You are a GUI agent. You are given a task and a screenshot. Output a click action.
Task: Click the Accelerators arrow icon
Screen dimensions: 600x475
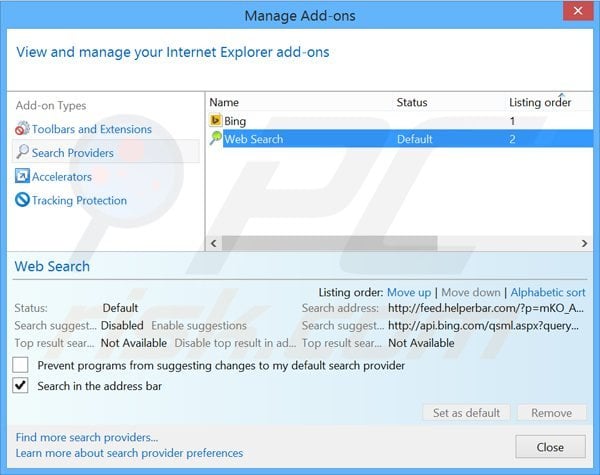pyautogui.click(x=22, y=176)
